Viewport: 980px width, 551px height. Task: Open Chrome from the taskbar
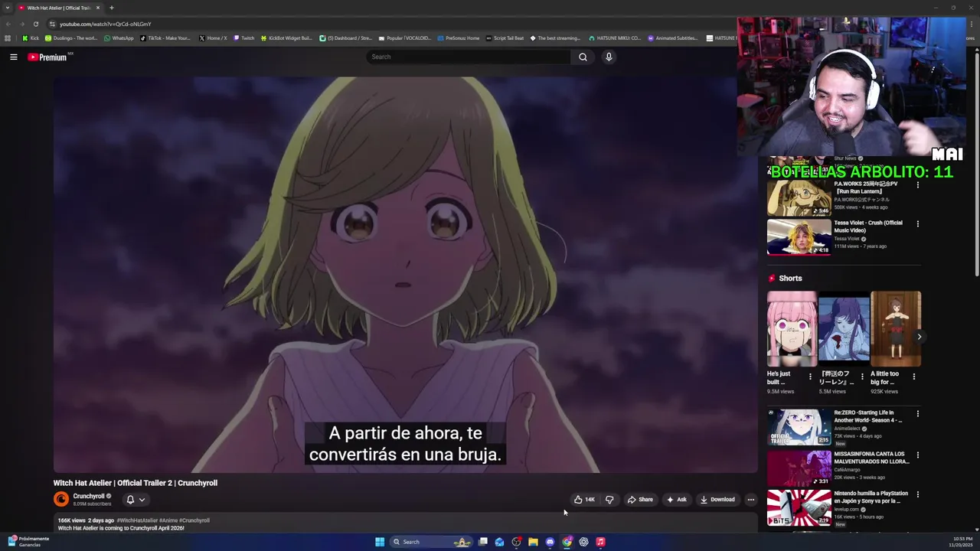tap(567, 542)
